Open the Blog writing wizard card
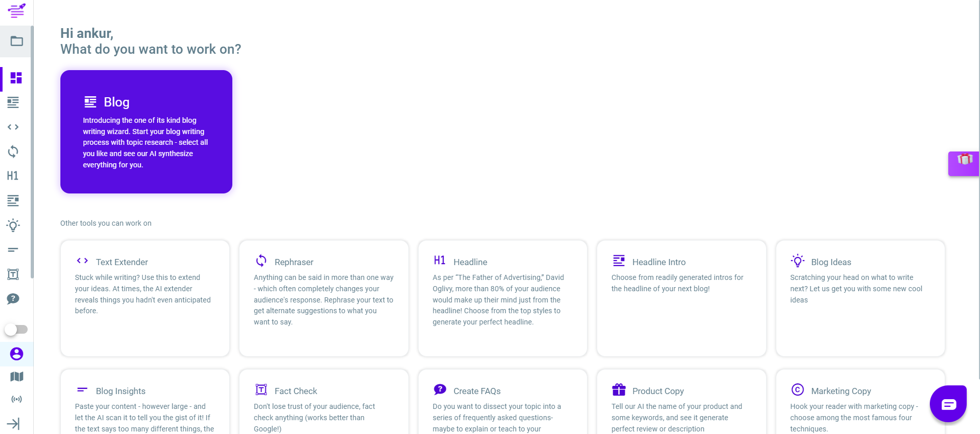The image size is (980, 434). [x=146, y=132]
